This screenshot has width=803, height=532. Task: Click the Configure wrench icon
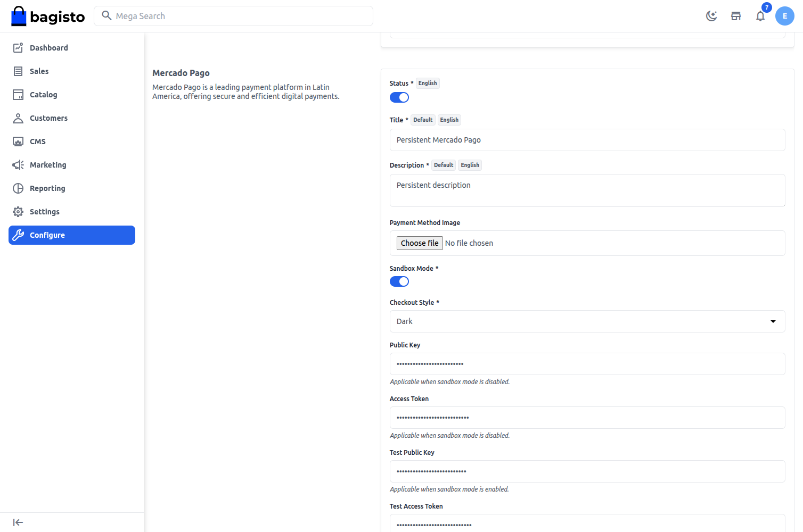[x=18, y=235]
